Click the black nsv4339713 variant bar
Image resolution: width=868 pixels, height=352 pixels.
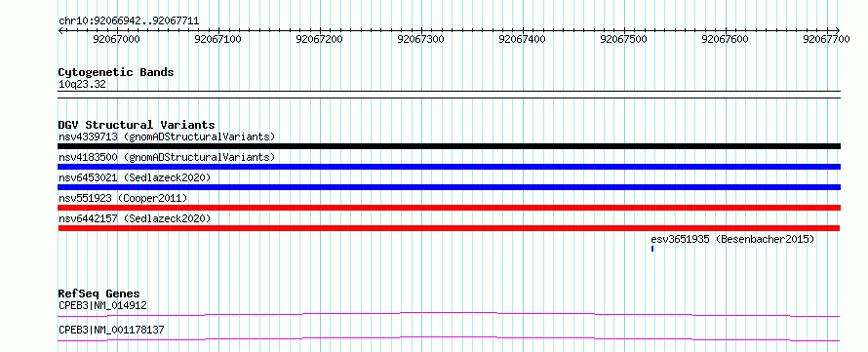coord(449,146)
